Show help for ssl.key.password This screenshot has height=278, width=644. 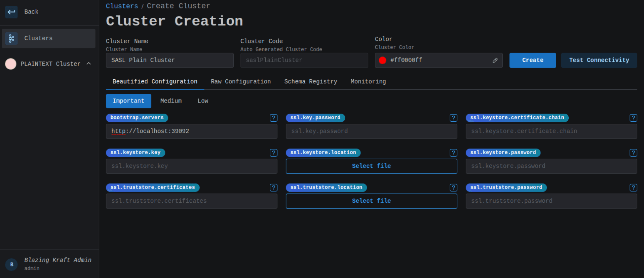click(454, 118)
